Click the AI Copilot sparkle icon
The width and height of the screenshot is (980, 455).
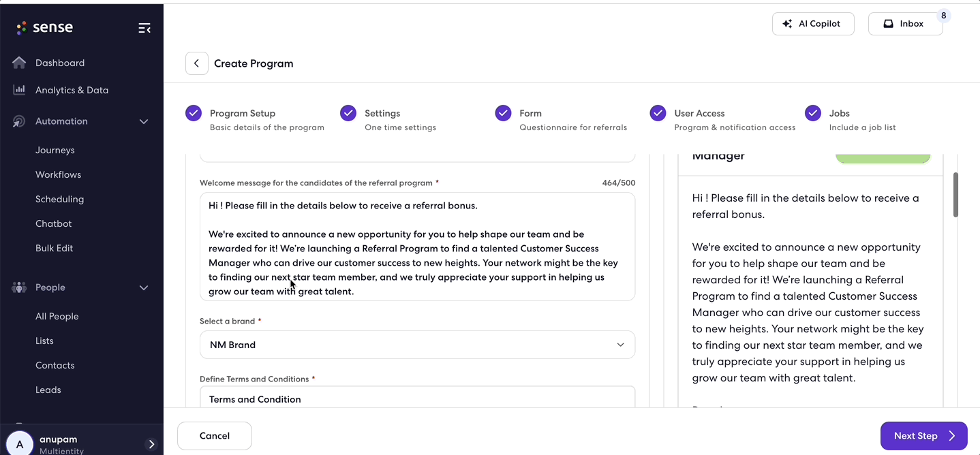pos(787,24)
